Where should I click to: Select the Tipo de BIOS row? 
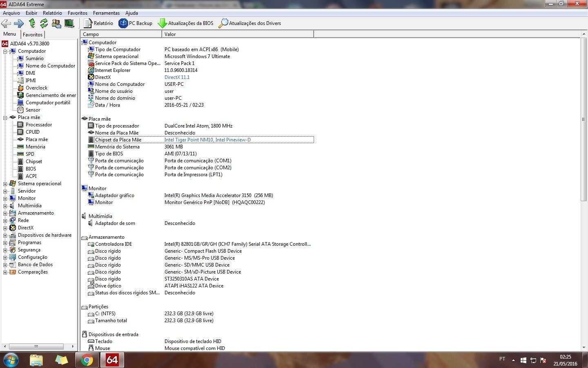click(x=200, y=154)
